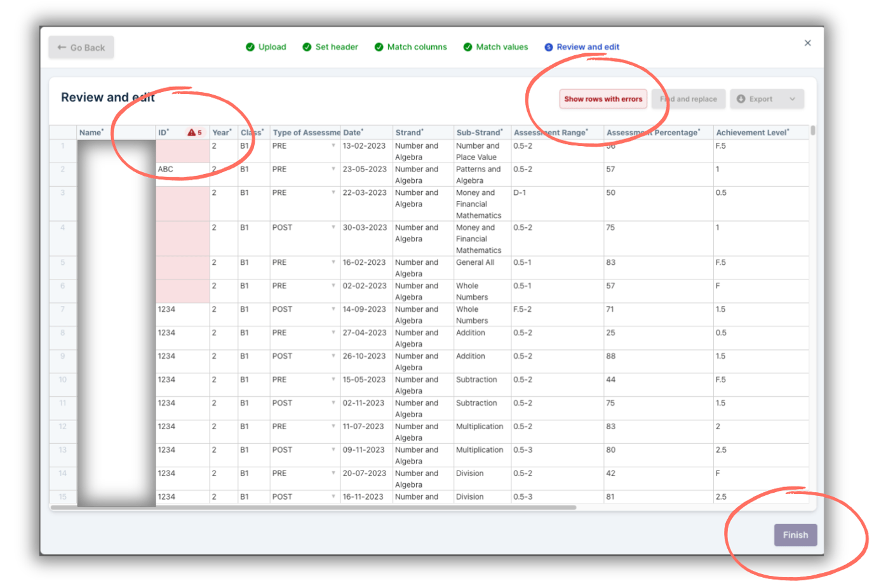The width and height of the screenshot is (874, 588).
Task: Click the Set header checkmark icon
Action: [309, 47]
